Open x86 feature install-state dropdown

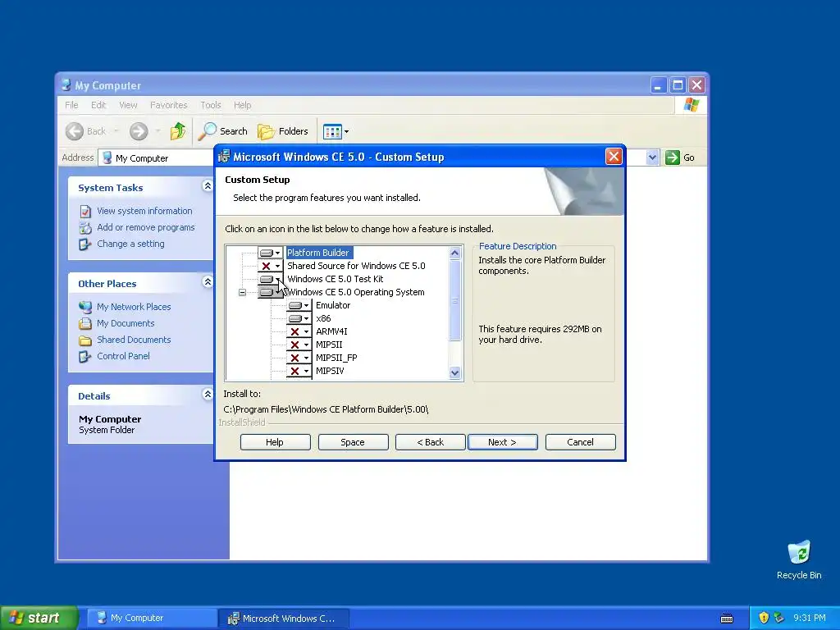pos(299,318)
